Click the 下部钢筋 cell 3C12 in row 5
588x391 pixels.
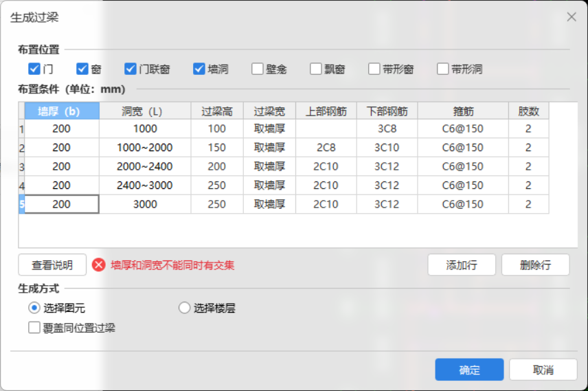[387, 204]
